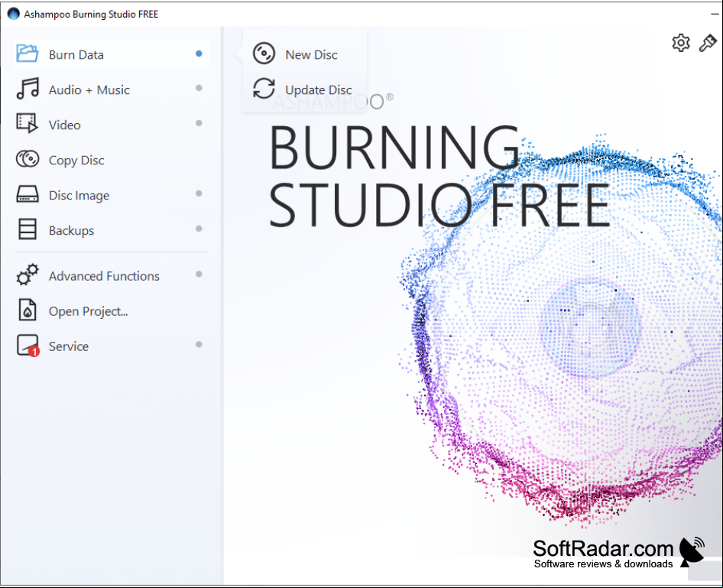Screen dimensions: 723x588
Task: Open the Video menu label
Action: point(64,125)
